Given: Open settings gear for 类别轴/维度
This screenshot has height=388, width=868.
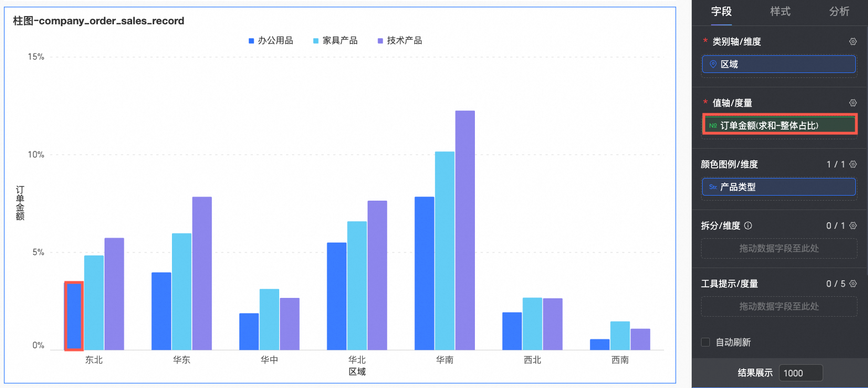Looking at the screenshot, I should 853,41.
